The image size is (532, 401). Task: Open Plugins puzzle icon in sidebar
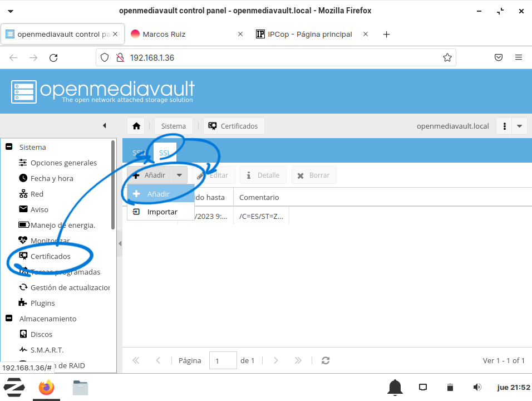coord(23,303)
